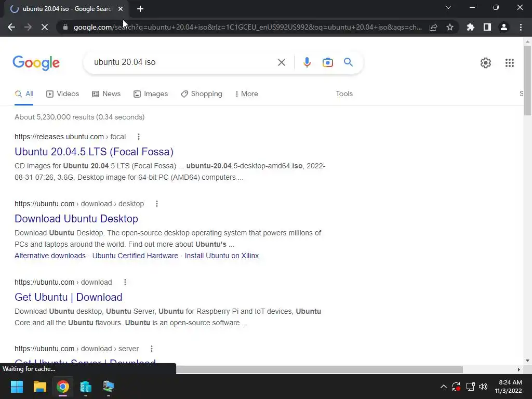Screen dimensions: 532x399
Task: Click the vertical scrollbar thumb
Action: [527, 81]
